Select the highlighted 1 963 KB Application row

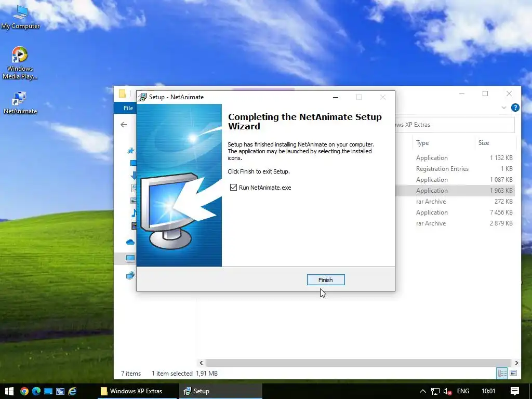point(455,190)
